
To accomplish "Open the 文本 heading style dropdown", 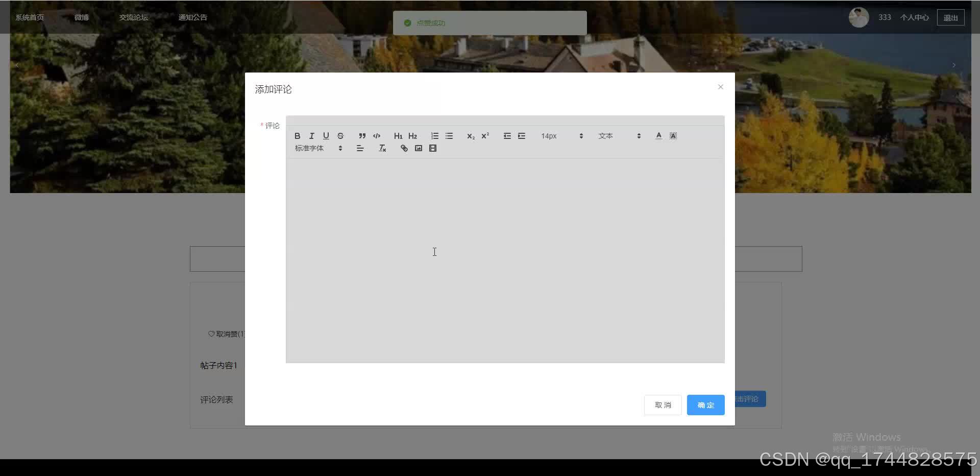I will pos(619,136).
